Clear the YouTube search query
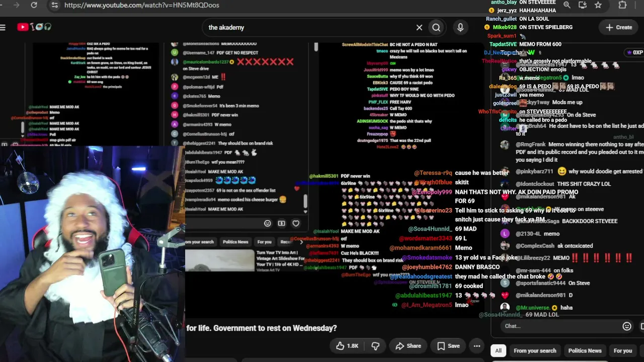644x362 pixels. pyautogui.click(x=419, y=28)
